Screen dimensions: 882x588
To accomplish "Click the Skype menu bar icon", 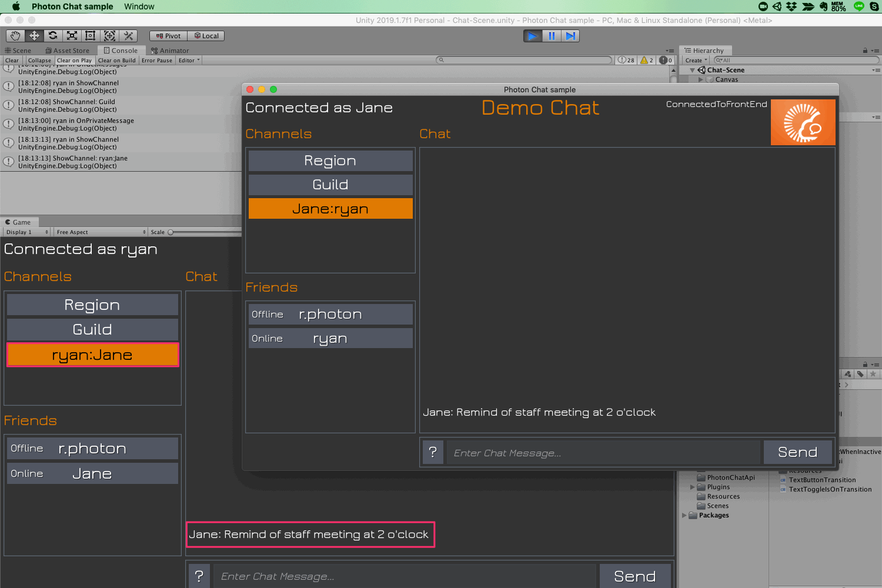I will coord(874,6).
